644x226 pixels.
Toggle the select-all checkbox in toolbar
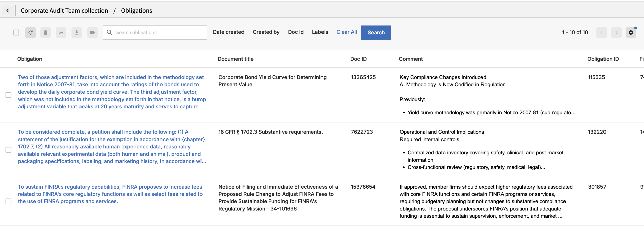16,32
